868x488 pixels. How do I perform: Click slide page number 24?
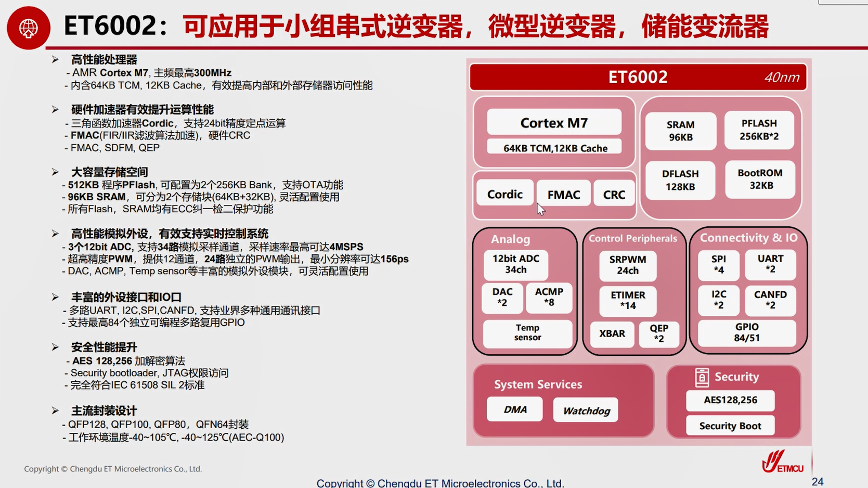[818, 482]
